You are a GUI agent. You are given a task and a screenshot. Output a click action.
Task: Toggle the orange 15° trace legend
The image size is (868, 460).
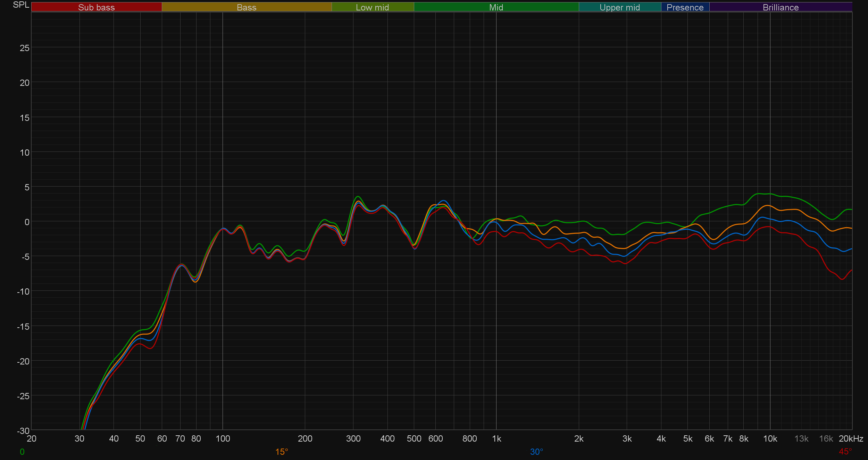point(282,452)
